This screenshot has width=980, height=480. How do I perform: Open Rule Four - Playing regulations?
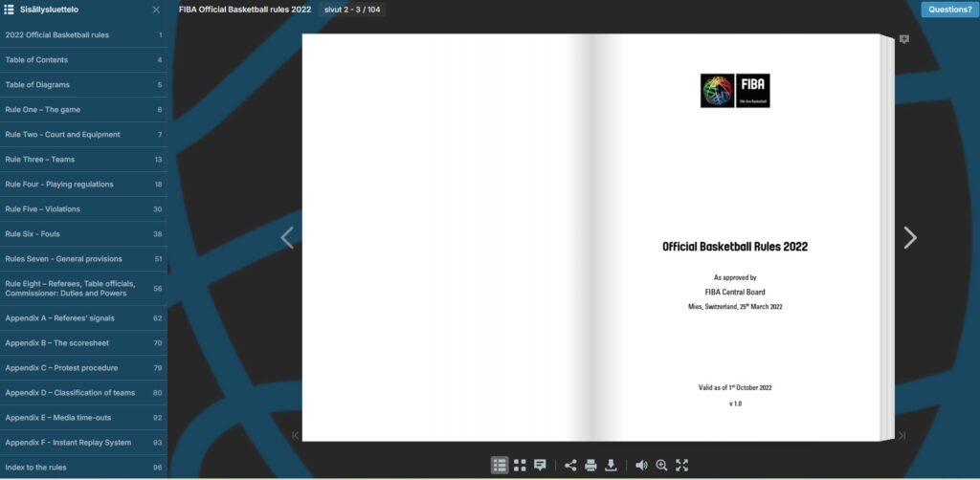83,185
